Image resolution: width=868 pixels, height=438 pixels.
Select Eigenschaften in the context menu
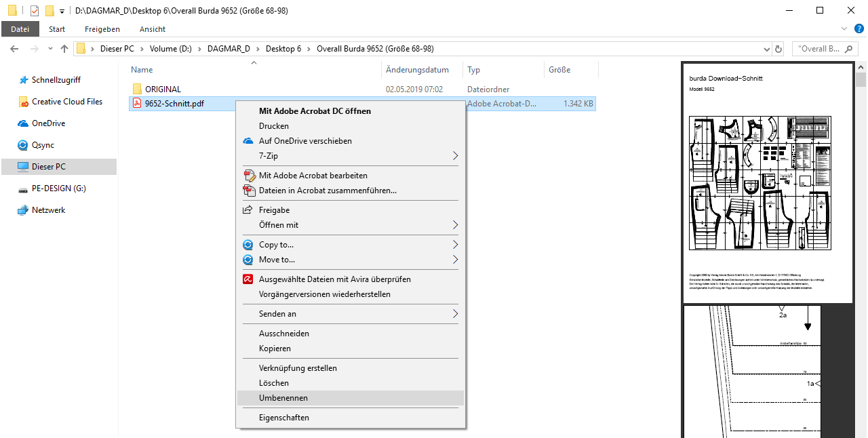(283, 418)
